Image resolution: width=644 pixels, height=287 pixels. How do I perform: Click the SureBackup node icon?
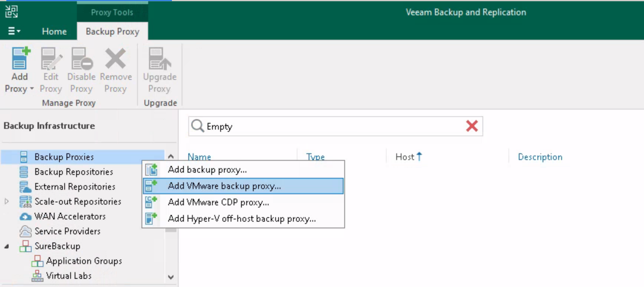[25, 246]
